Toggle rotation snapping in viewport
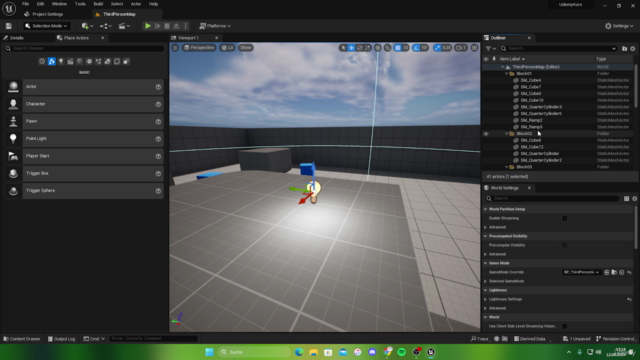The height and width of the screenshot is (360, 640). (416, 48)
